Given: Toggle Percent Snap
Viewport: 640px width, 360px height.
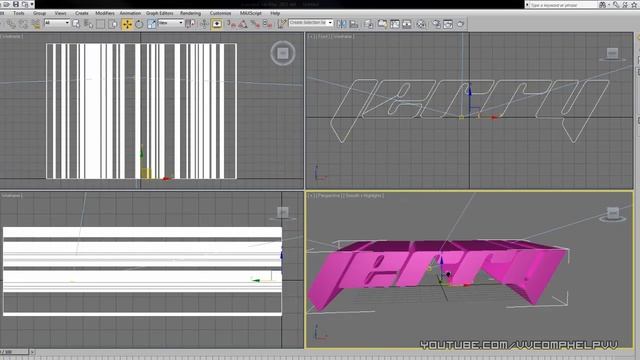Looking at the screenshot, I should (x=255, y=24).
